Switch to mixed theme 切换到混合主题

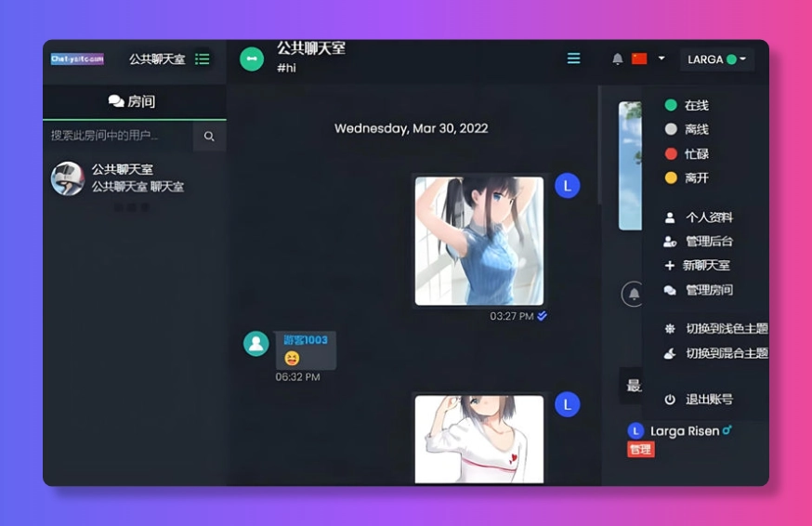[x=716, y=353]
